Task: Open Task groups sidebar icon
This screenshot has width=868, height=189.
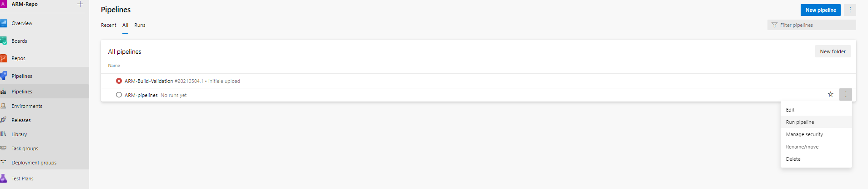Action: click(x=4, y=148)
